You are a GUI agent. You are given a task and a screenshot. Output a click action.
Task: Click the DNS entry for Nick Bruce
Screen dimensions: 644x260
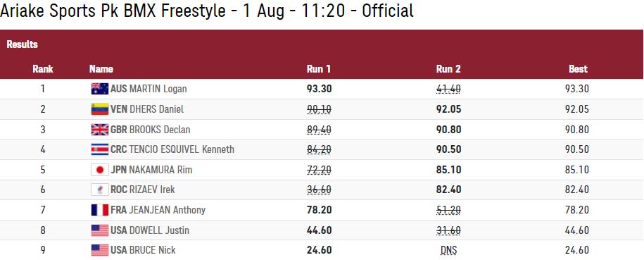point(448,250)
